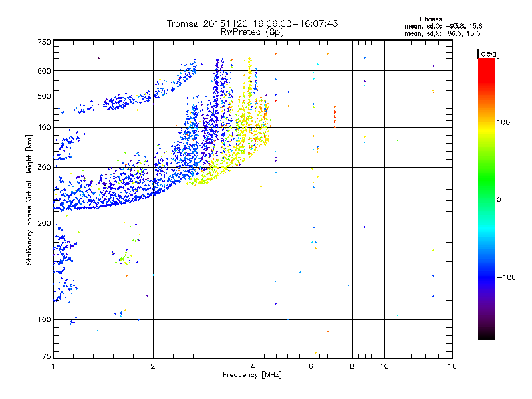Screen dimensions: 532x399
Task: Click the 750 tick on height axis
Action: coord(44,41)
